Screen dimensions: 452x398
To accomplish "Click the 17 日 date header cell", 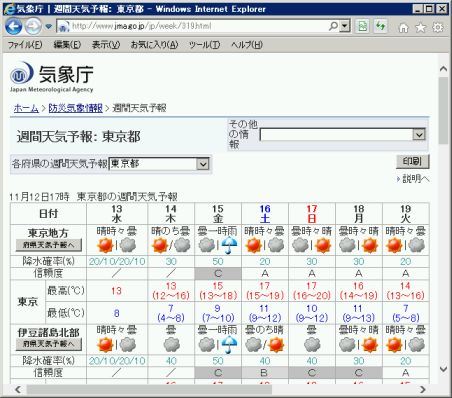I will click(x=312, y=214).
